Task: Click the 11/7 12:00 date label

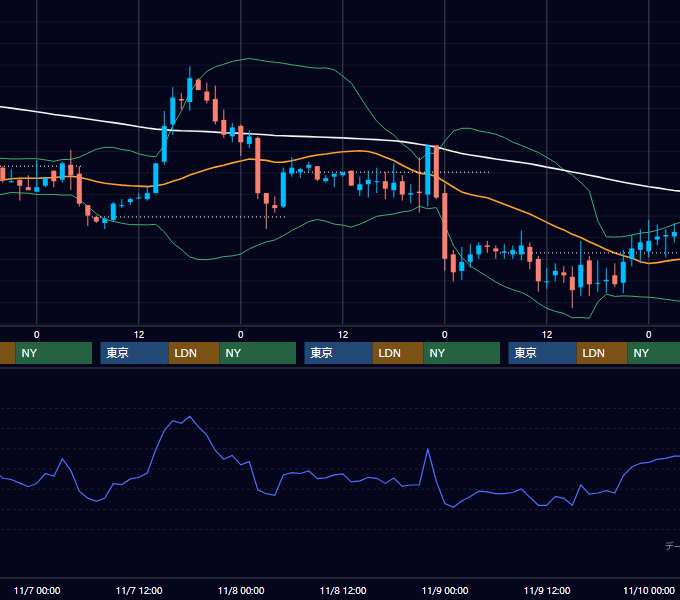Action: click(x=139, y=590)
